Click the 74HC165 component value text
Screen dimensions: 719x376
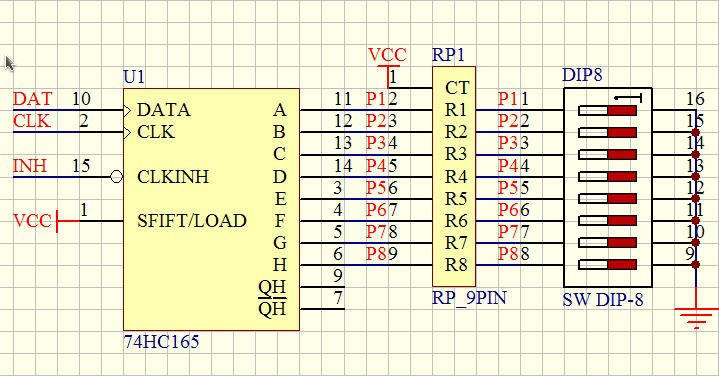click(x=161, y=342)
